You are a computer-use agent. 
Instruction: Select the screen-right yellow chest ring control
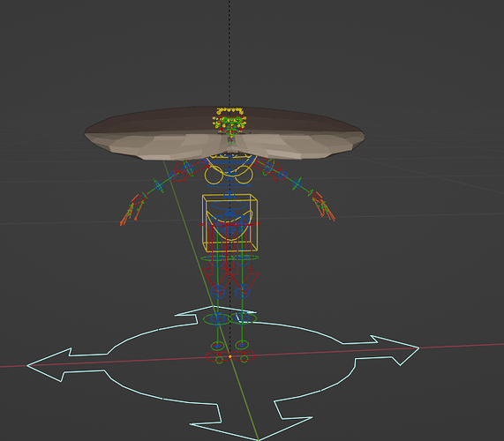pos(244,175)
